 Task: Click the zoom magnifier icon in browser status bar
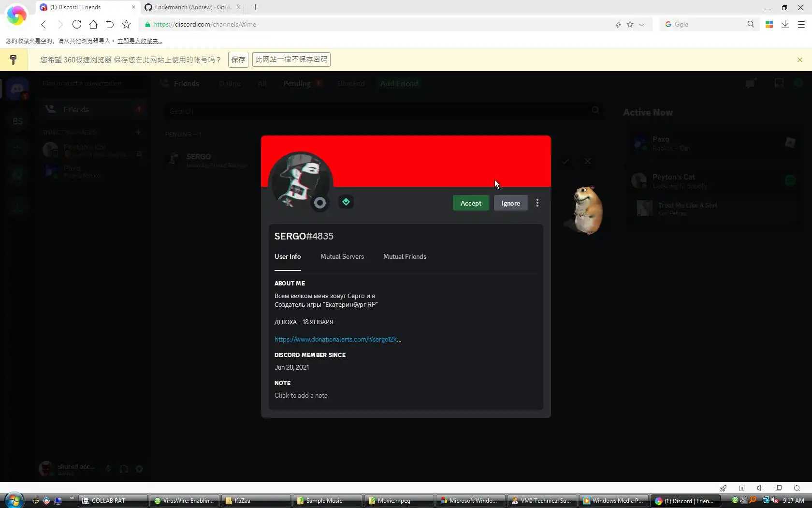pyautogui.click(x=797, y=488)
